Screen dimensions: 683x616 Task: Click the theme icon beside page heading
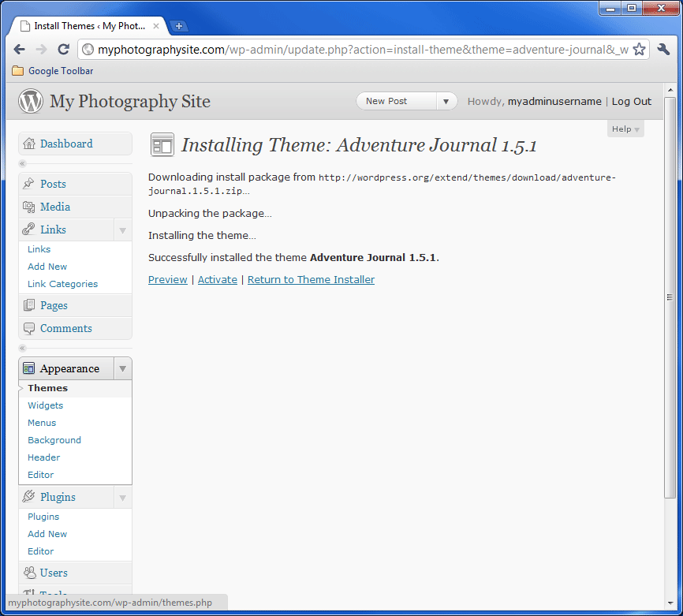162,144
